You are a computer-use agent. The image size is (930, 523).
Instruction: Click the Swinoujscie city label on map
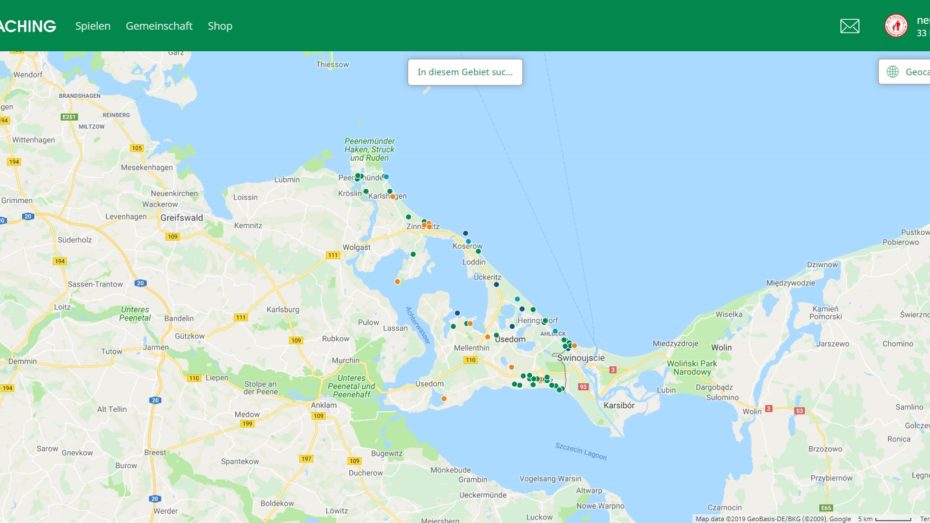pyautogui.click(x=581, y=358)
